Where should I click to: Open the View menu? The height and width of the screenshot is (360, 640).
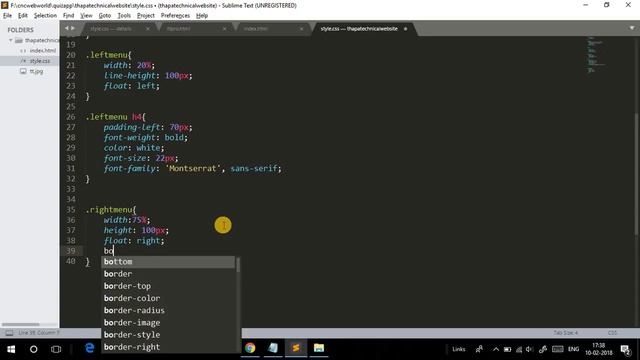click(86, 16)
